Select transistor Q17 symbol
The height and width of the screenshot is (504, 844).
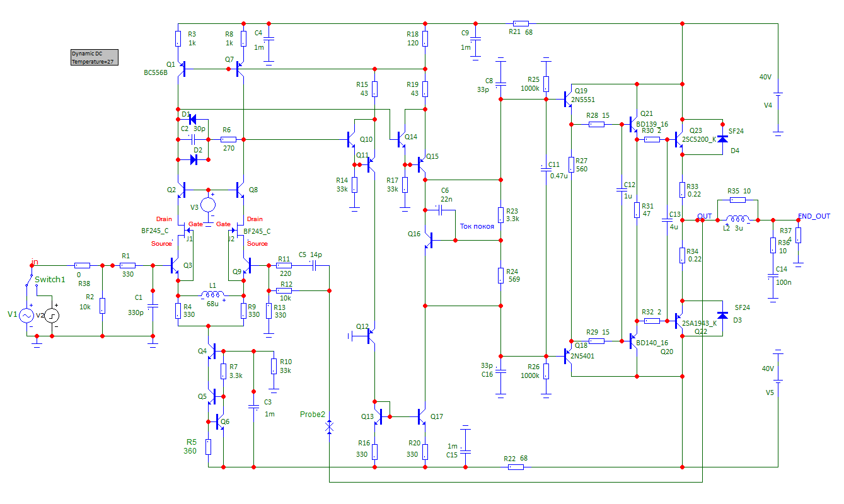pos(422,416)
